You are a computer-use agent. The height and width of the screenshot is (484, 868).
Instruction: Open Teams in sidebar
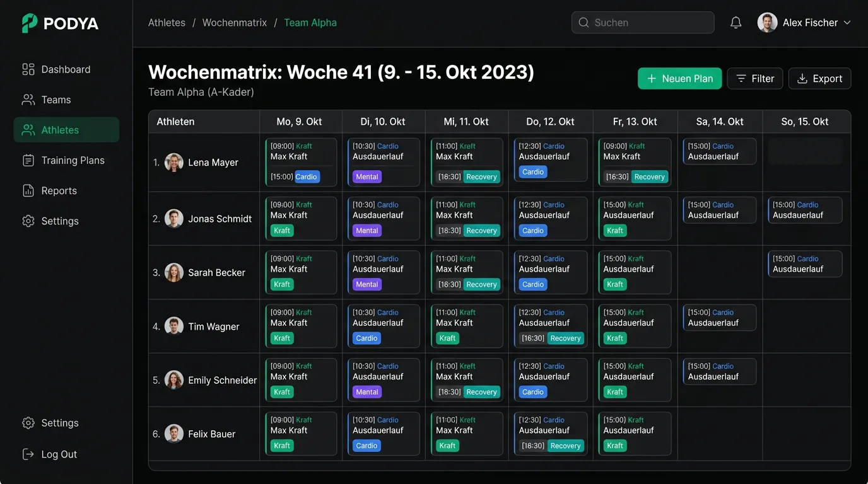point(66,100)
